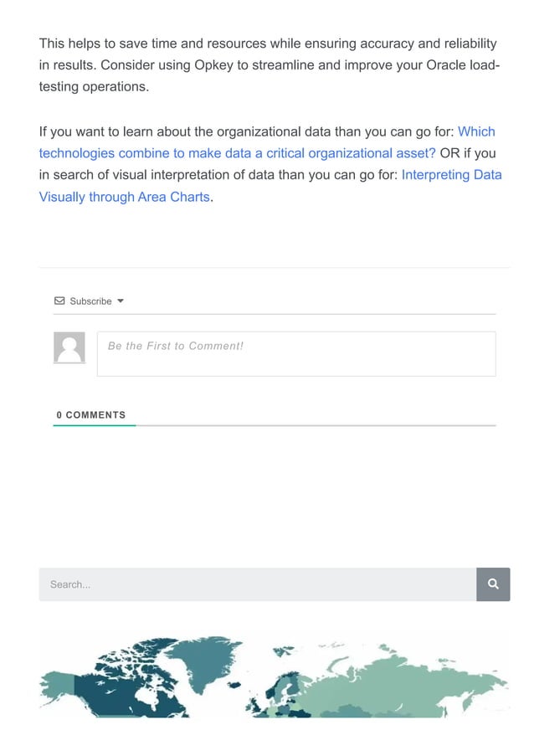Click inside the Search... text field

click(257, 584)
